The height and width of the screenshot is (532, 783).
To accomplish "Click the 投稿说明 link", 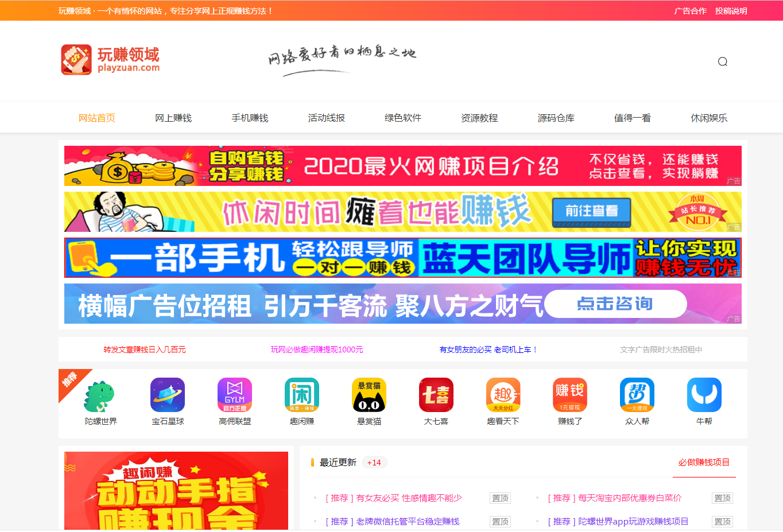I will [731, 11].
